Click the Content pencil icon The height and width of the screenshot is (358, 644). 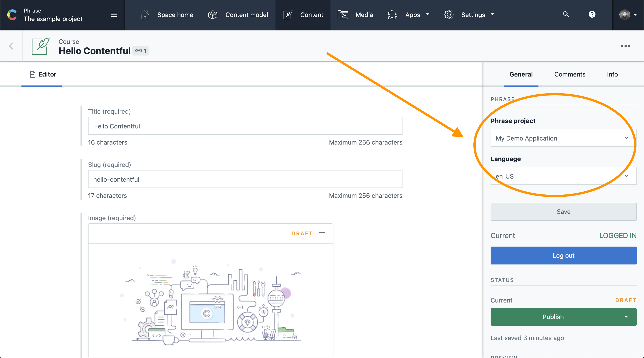point(288,15)
